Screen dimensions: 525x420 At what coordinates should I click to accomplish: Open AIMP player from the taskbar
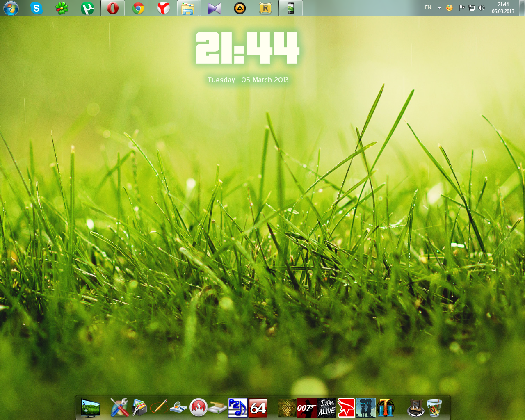pos(240,8)
